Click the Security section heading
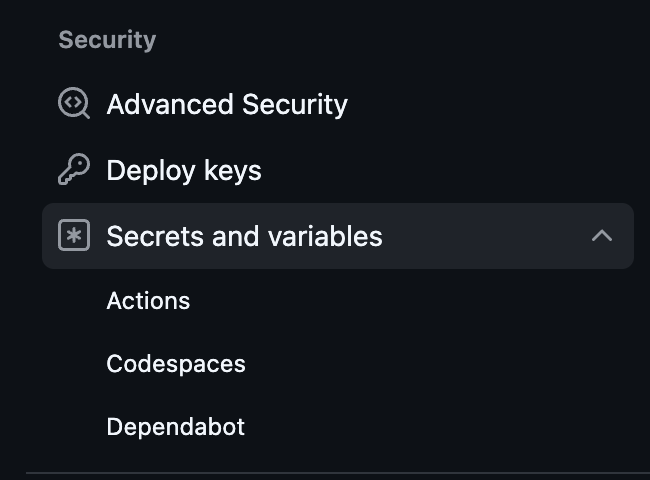650x480 pixels. [107, 40]
